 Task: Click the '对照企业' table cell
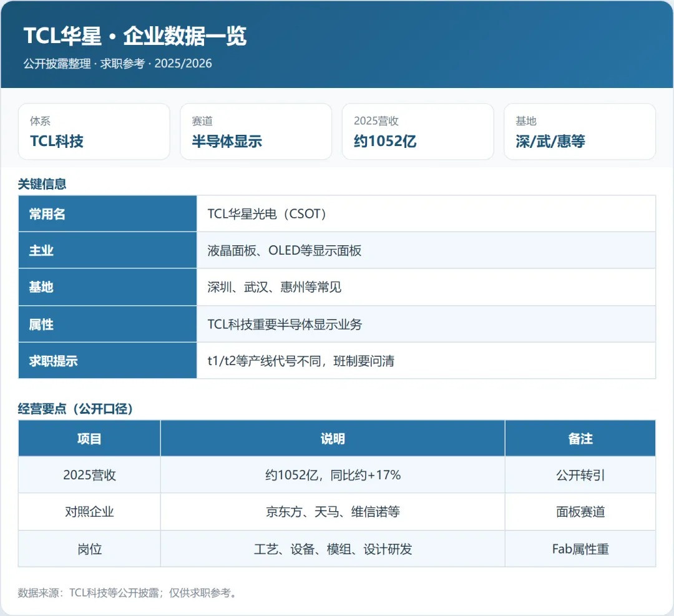click(89, 512)
